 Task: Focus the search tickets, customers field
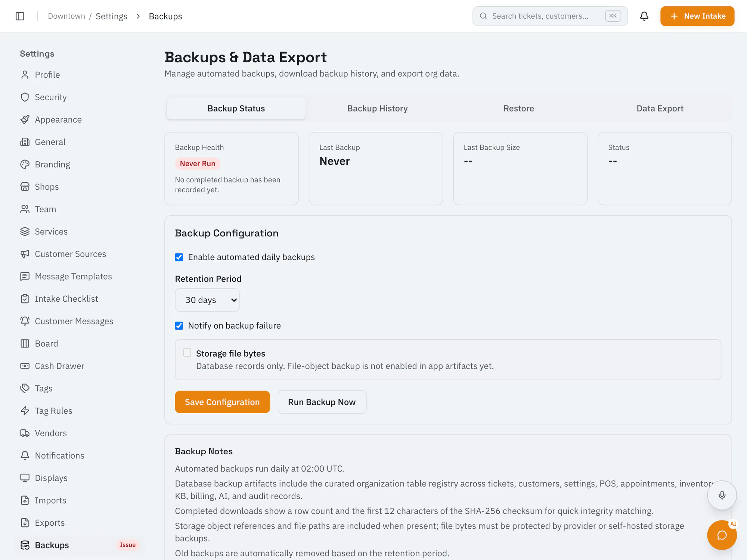pos(550,16)
